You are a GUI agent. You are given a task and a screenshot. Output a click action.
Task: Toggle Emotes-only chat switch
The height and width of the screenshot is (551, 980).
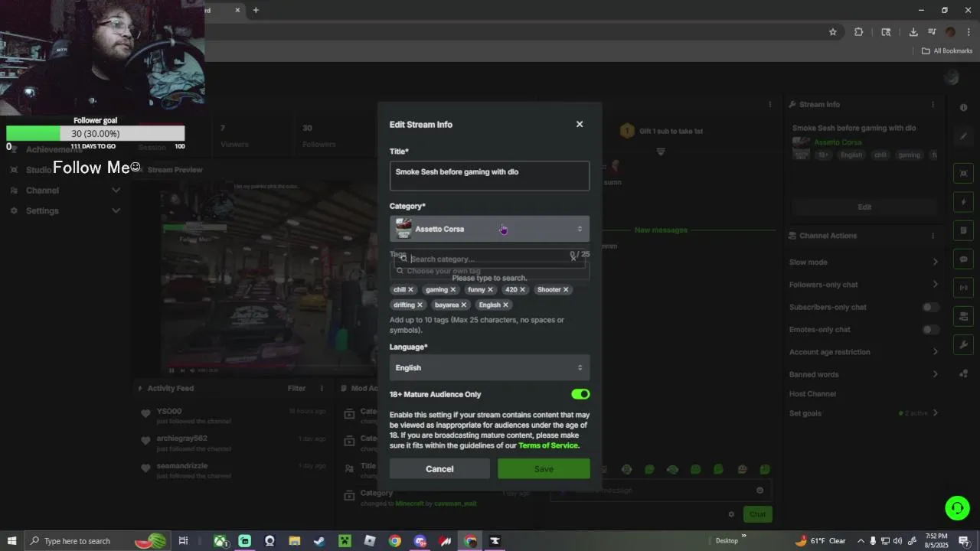(x=930, y=329)
